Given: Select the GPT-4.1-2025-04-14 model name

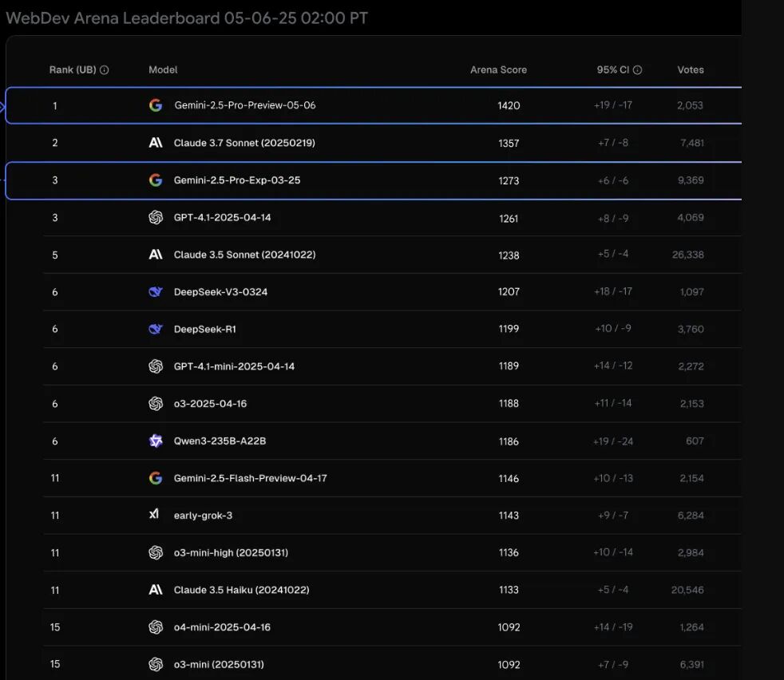Looking at the screenshot, I should [x=223, y=218].
